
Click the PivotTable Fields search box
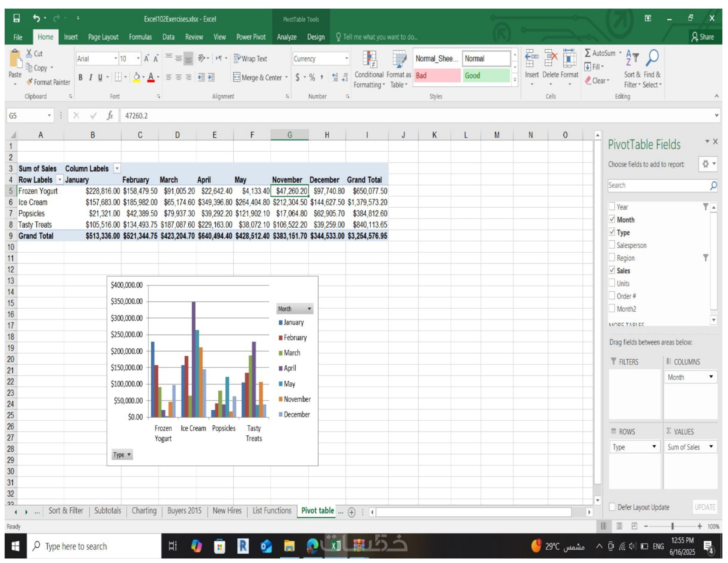tap(658, 185)
